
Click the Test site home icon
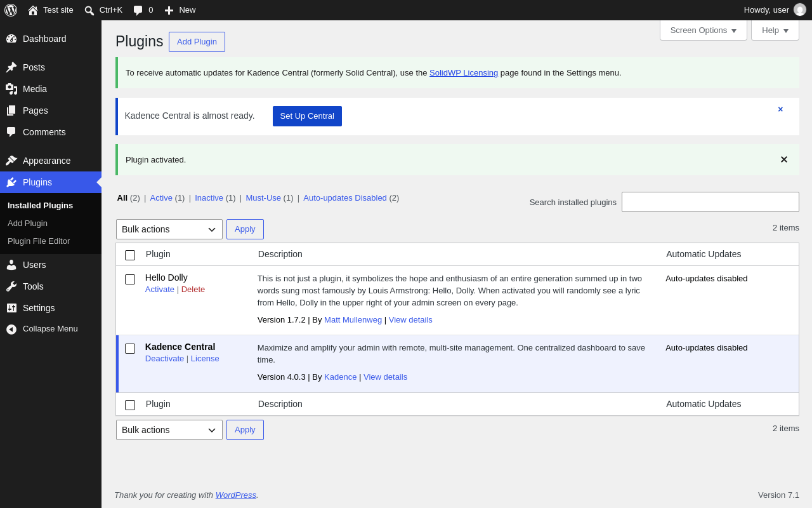(33, 10)
